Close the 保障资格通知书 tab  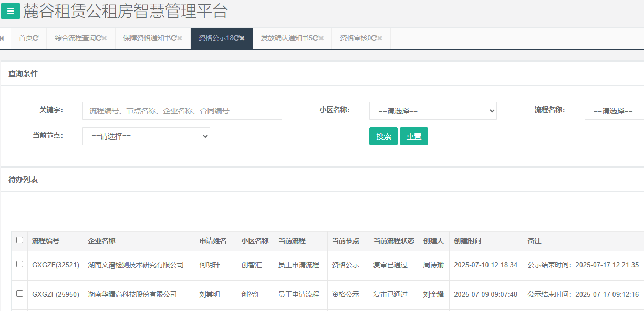[x=180, y=38]
